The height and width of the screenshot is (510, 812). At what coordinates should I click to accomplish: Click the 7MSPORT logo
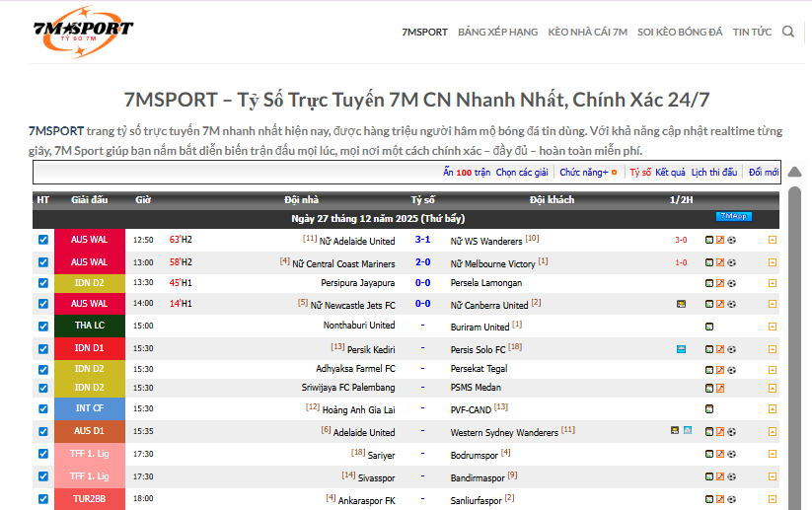(x=81, y=30)
